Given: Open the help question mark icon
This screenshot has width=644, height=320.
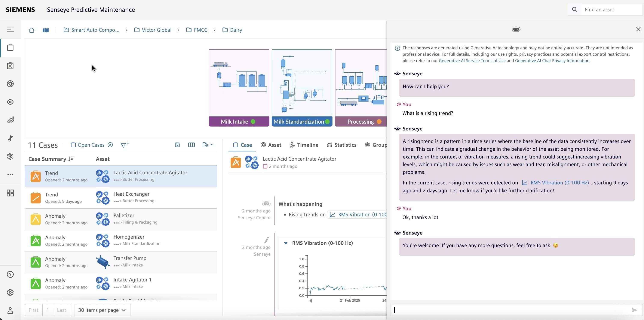Looking at the screenshot, I should 10,274.
